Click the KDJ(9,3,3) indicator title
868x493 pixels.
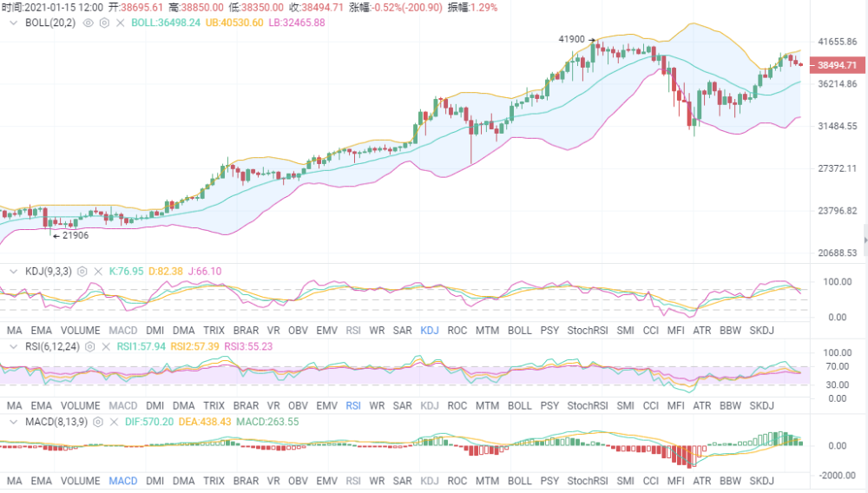(49, 271)
